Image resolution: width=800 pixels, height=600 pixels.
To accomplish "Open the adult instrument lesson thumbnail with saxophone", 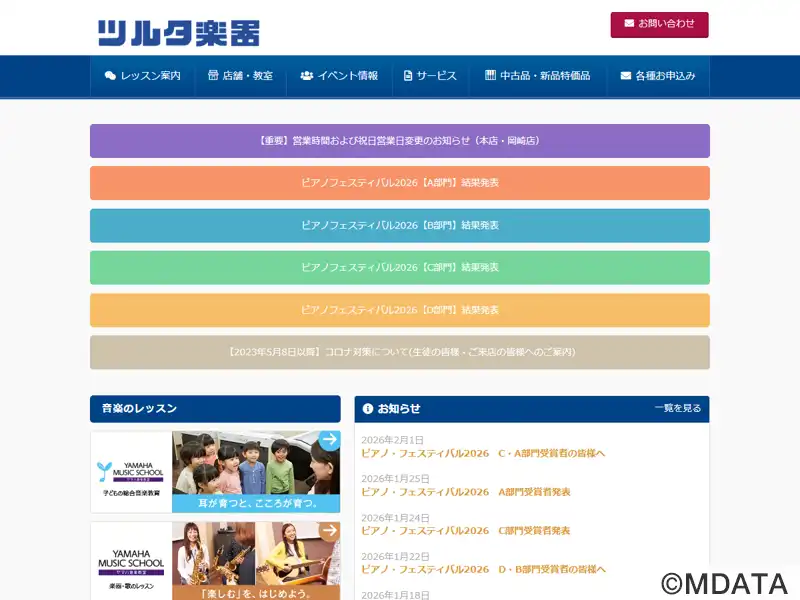I will pyautogui.click(x=215, y=561).
